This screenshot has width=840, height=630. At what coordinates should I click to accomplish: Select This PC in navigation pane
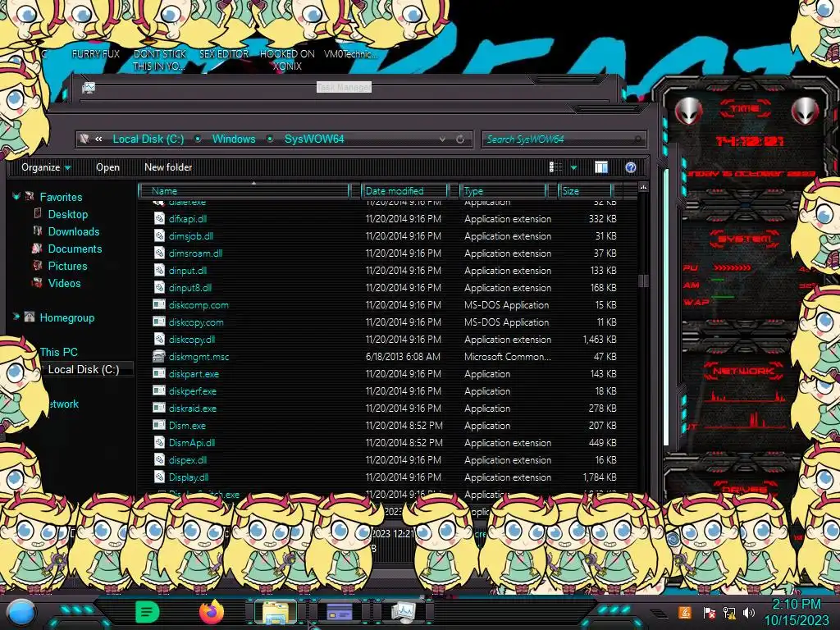58,352
